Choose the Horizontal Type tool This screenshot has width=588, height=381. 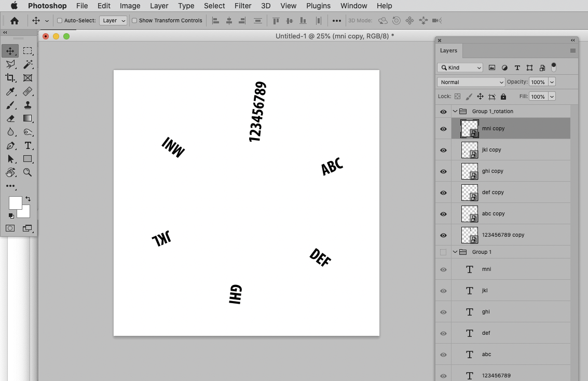tap(28, 145)
